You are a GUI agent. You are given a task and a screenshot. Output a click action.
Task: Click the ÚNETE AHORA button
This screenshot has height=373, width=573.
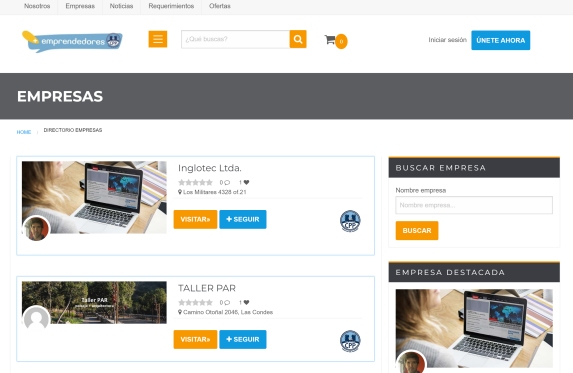point(500,40)
